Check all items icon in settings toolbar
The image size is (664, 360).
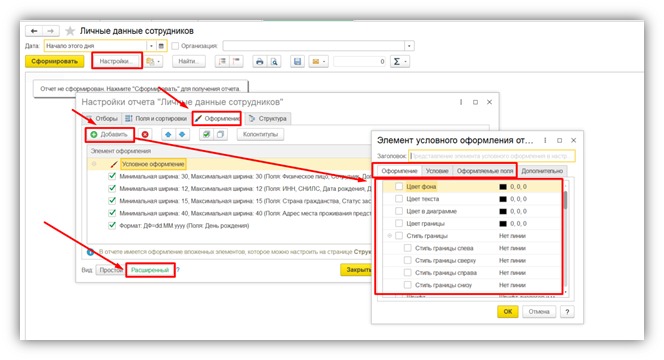206,134
